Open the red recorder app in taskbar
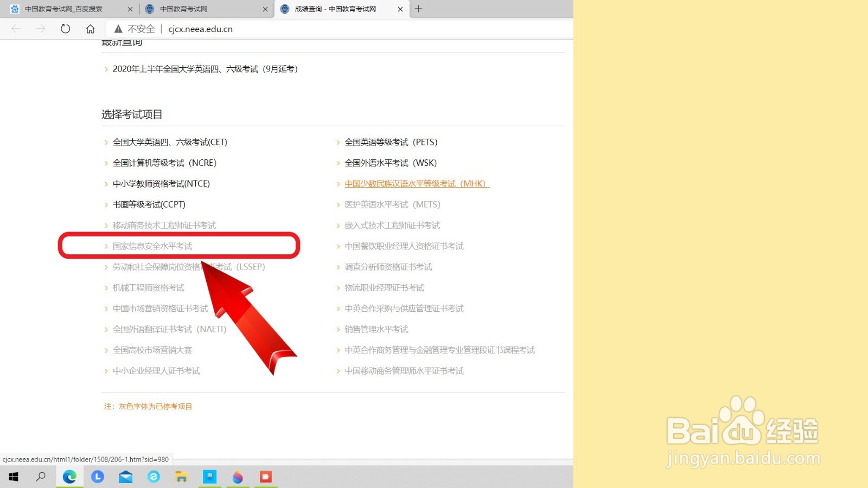The width and height of the screenshot is (868, 488). [265, 477]
